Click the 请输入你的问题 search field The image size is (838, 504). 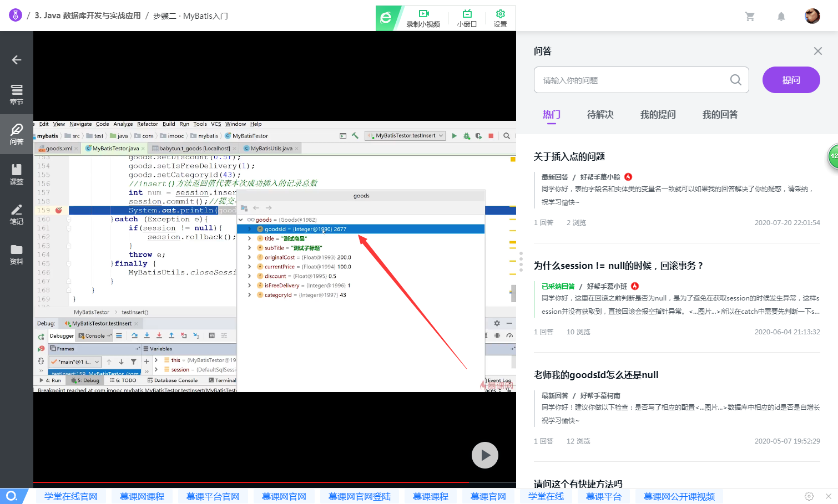coord(642,80)
